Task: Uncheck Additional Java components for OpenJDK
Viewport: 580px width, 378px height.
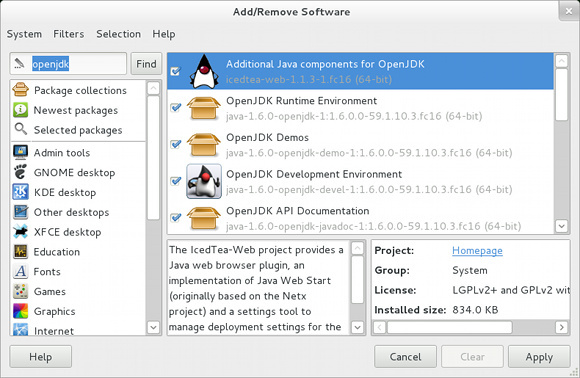Action: pos(176,71)
